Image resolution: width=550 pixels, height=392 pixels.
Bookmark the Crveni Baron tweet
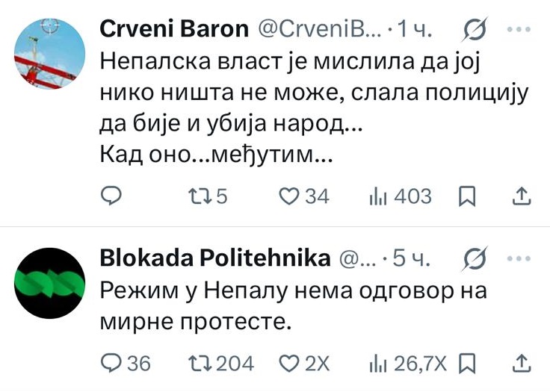pyautogui.click(x=467, y=196)
